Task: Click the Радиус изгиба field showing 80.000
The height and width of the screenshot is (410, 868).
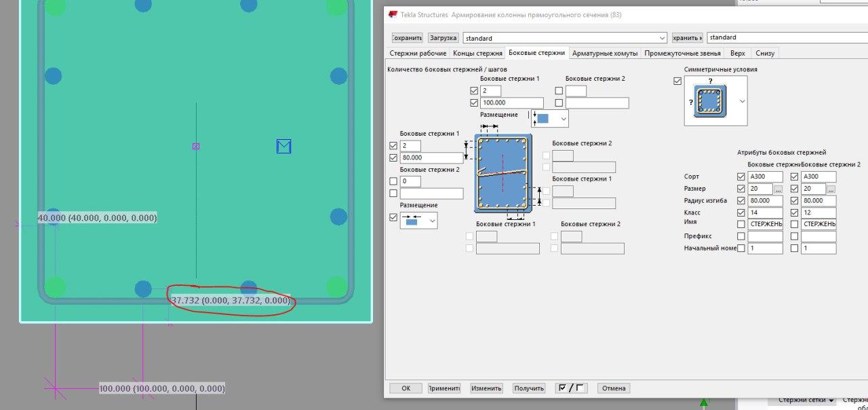Action: [x=766, y=202]
